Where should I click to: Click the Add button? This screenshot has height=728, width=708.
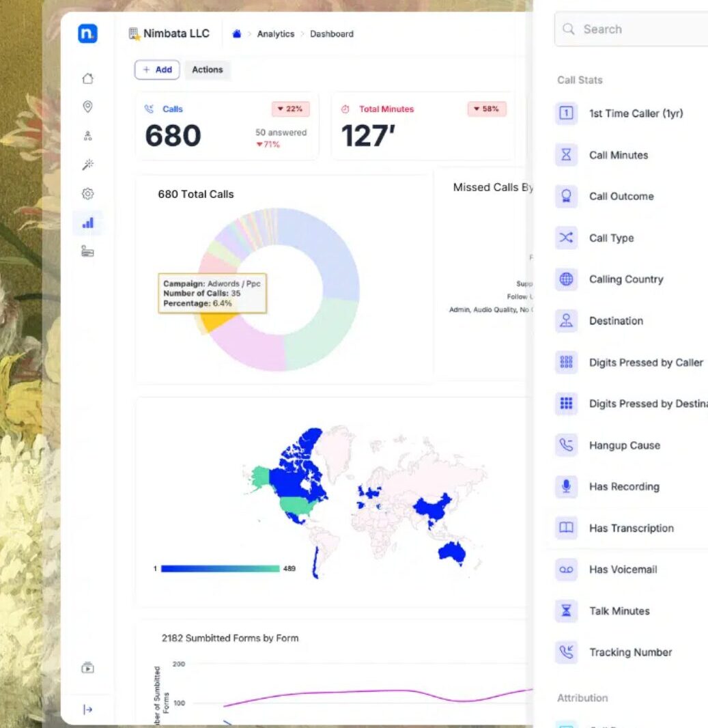[157, 70]
